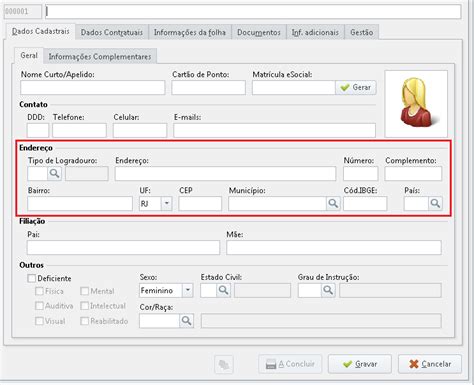Focus the Matrícula eSocial field
This screenshot has width=474, height=385.
[x=294, y=88]
